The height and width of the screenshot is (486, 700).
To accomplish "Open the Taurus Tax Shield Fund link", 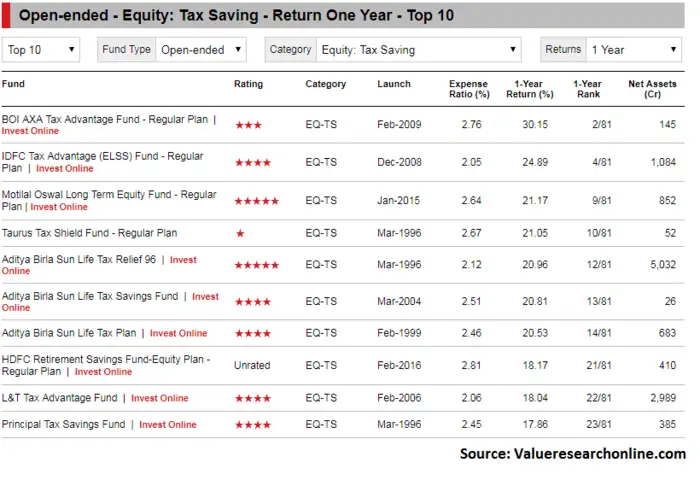I will 89,233.
